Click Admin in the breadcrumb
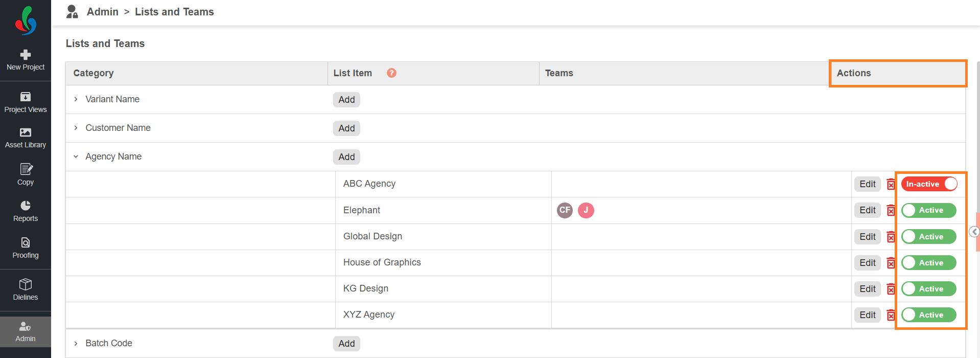Image resolution: width=980 pixels, height=358 pixels. coord(103,12)
